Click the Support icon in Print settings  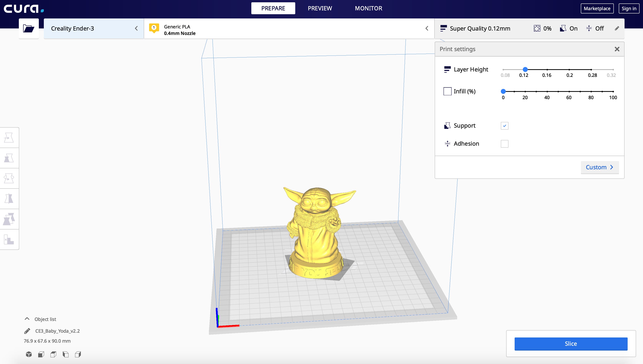(447, 125)
